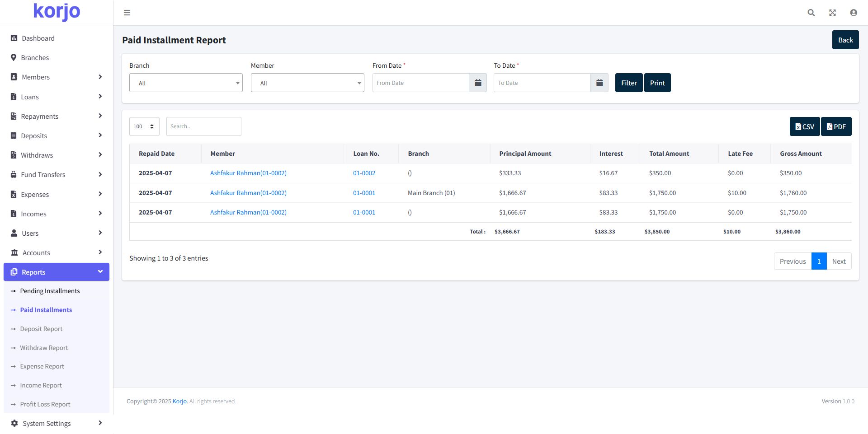The height and width of the screenshot is (434, 868).
Task: Go to Profit Loss Report
Action: point(45,404)
